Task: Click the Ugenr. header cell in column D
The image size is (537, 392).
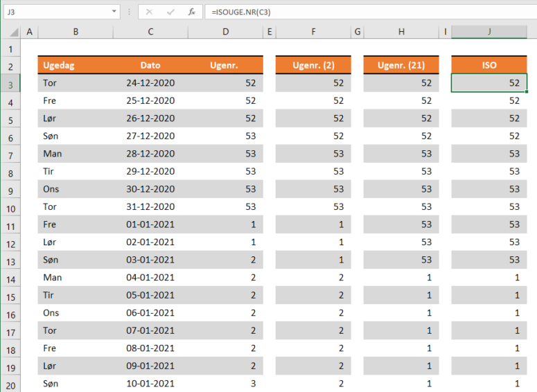Action: 226,65
